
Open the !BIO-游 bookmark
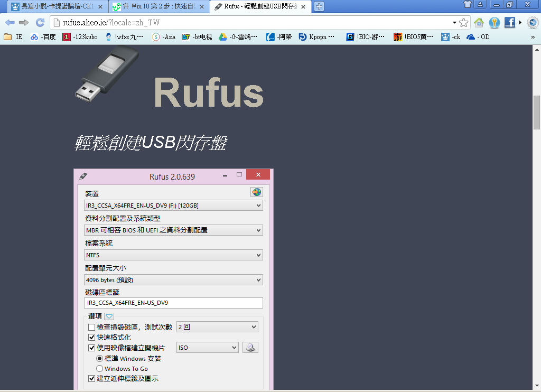365,37
